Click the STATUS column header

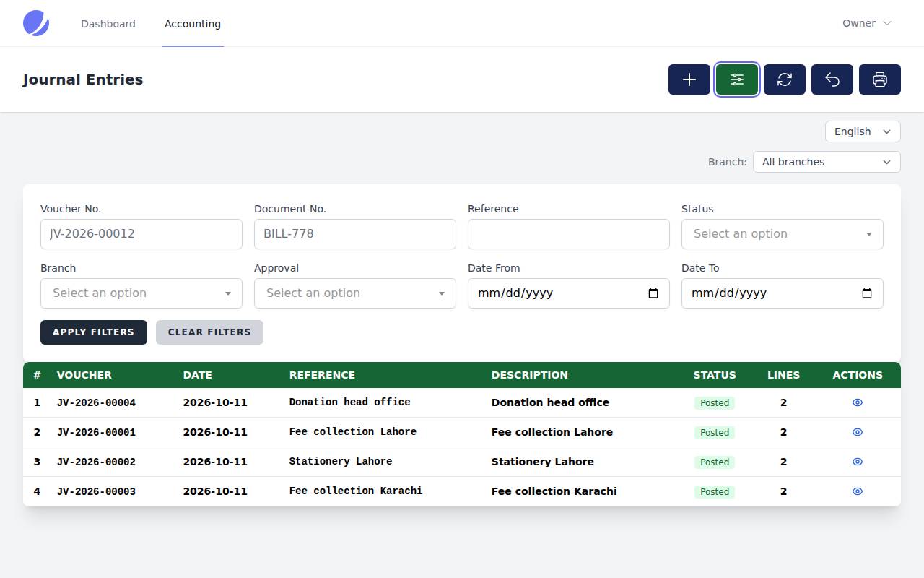[x=715, y=375]
